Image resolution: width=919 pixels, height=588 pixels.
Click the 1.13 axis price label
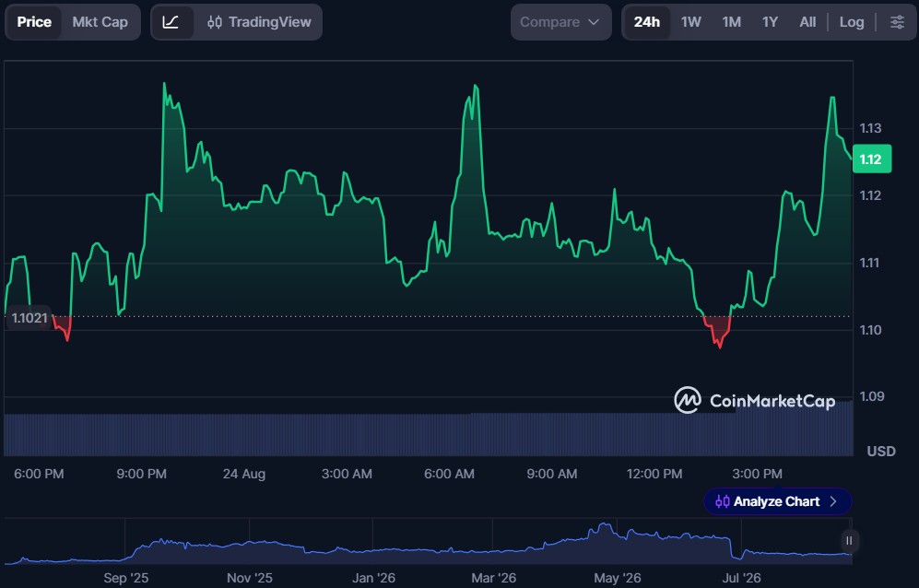pyautogui.click(x=870, y=128)
